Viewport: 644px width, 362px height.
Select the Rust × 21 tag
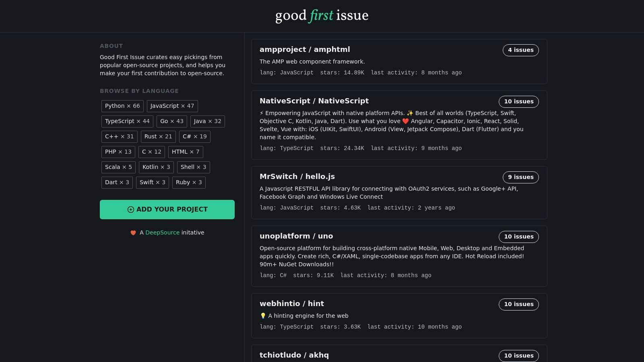(158, 137)
